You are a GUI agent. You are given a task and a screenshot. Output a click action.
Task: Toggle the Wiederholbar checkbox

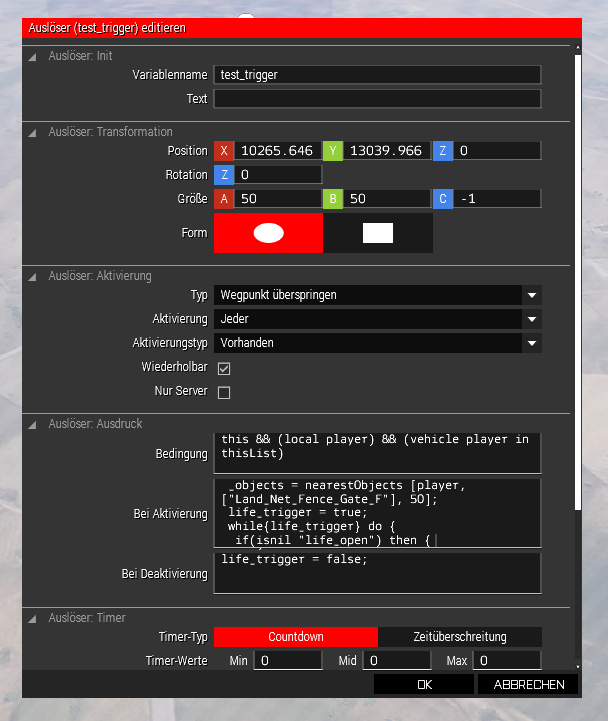[x=224, y=368]
